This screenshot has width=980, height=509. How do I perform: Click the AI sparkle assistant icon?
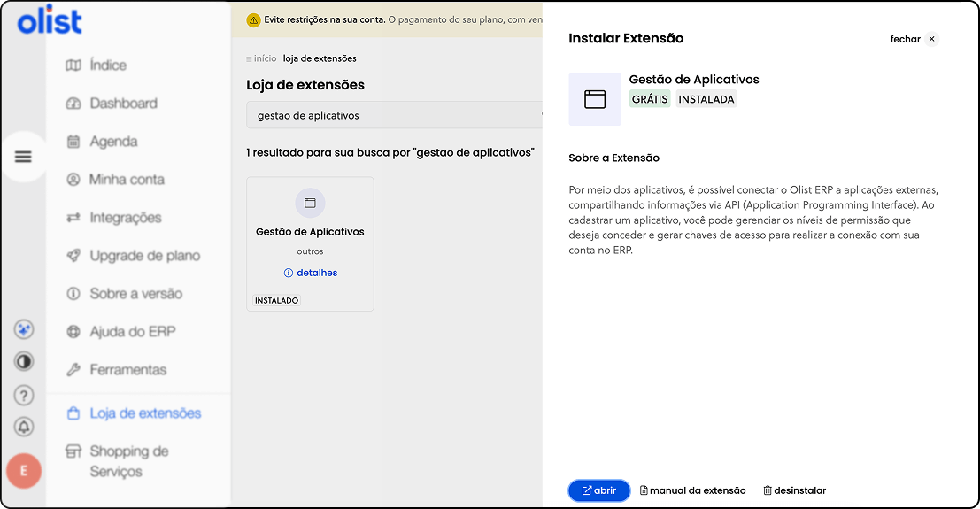coord(24,329)
